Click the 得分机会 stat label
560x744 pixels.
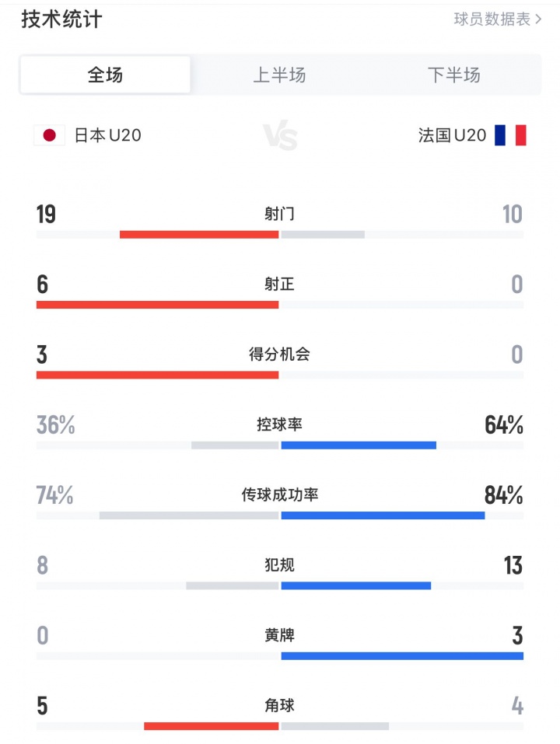click(279, 355)
